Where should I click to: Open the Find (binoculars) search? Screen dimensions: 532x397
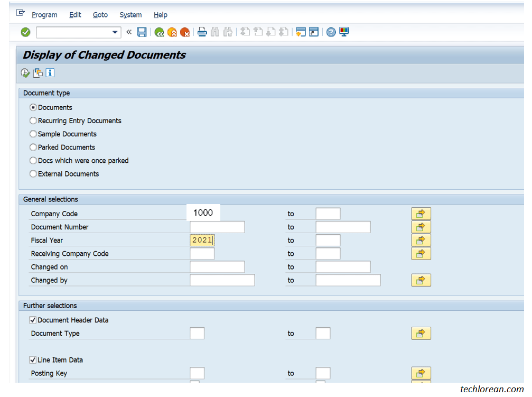[214, 32]
